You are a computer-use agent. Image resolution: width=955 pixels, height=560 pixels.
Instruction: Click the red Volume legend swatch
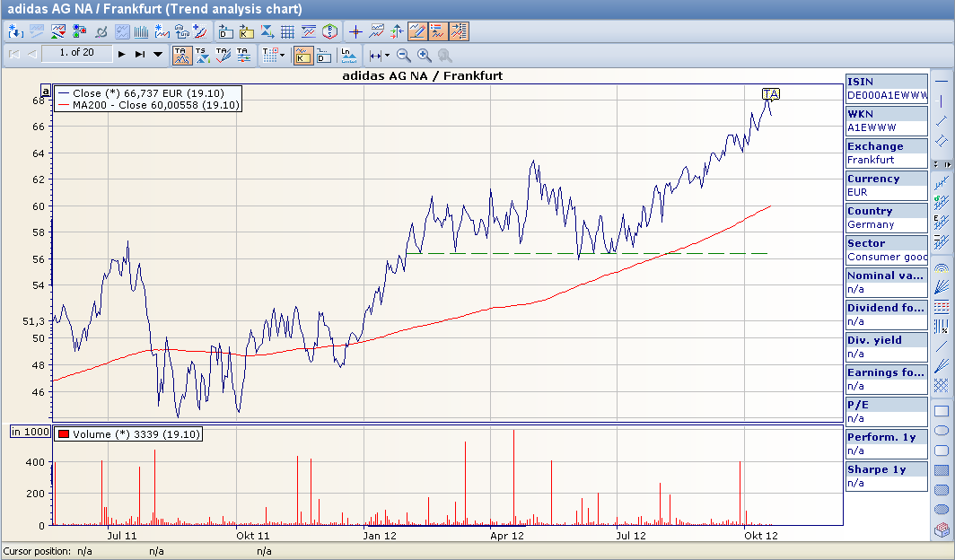pos(63,434)
